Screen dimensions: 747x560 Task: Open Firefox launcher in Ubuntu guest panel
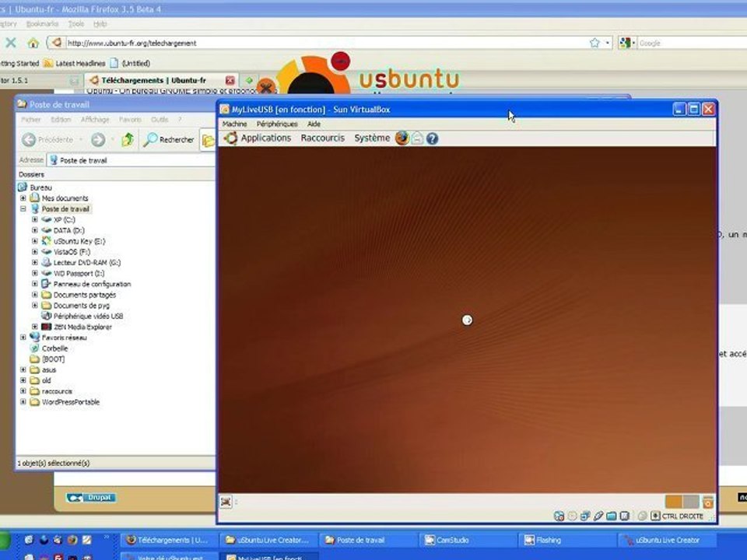pyautogui.click(x=402, y=138)
